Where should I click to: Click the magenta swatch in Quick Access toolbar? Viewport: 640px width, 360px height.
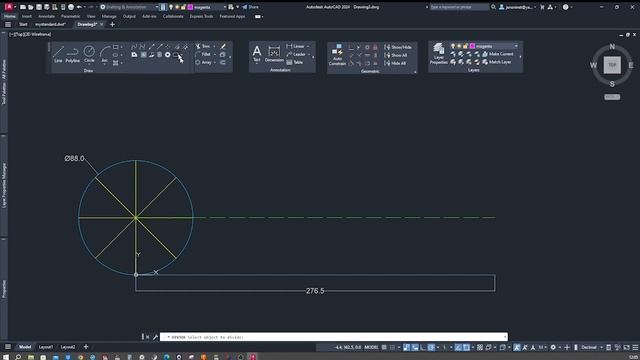[190, 7]
